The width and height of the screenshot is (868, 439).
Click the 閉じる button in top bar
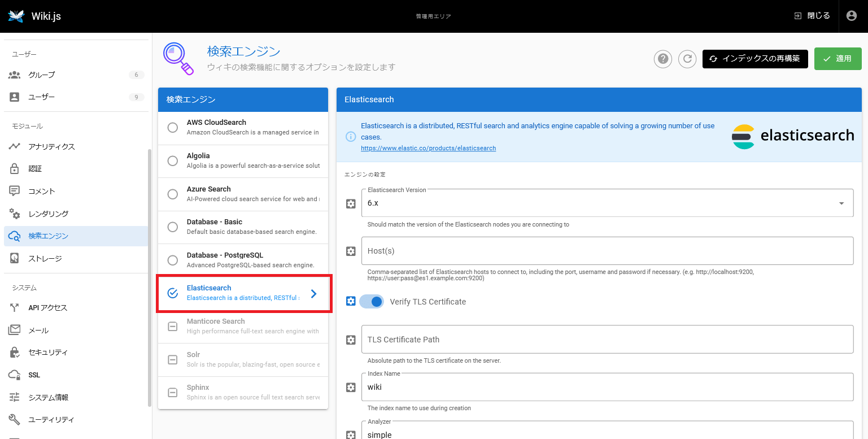click(812, 16)
